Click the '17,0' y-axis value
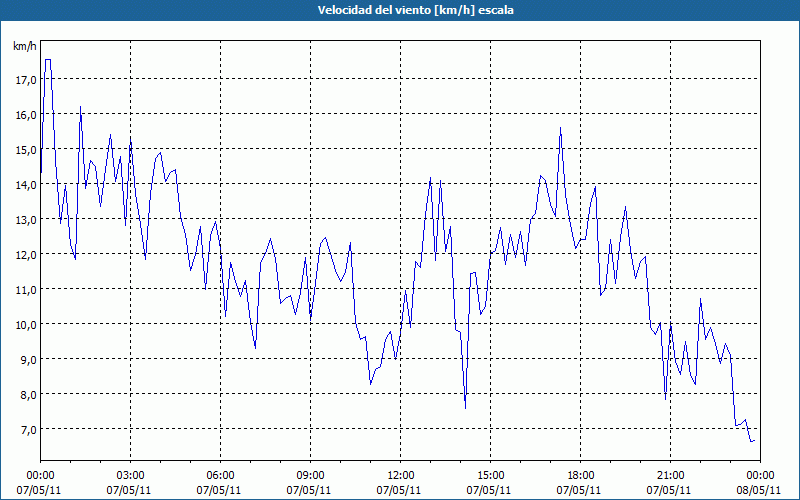Image resolution: width=800 pixels, height=500 pixels. point(27,80)
